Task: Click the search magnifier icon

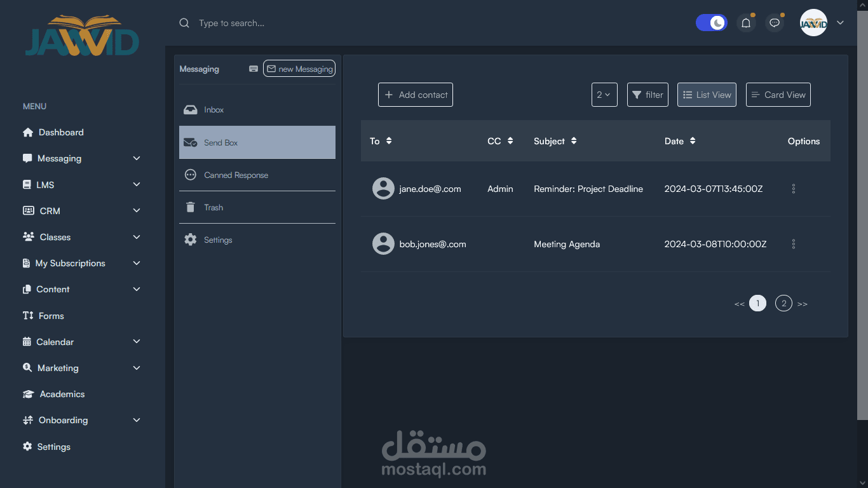Action: tap(184, 23)
